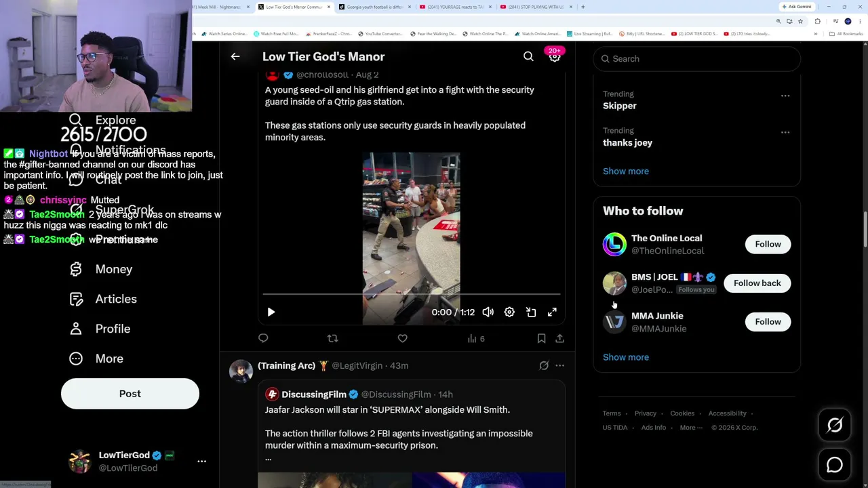Viewport: 868px width, 488px height.
Task: Open the Terms footer link
Action: click(612, 413)
